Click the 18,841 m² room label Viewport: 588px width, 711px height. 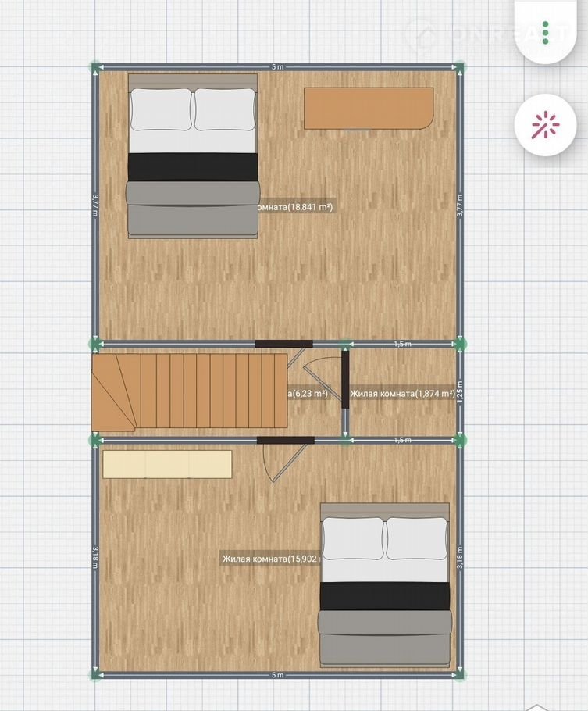pyautogui.click(x=297, y=207)
